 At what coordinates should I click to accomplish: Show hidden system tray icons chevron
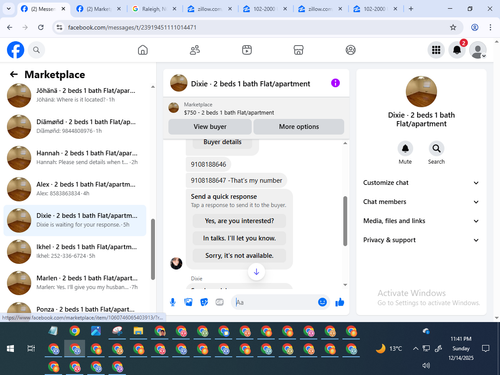pyautogui.click(x=415, y=349)
